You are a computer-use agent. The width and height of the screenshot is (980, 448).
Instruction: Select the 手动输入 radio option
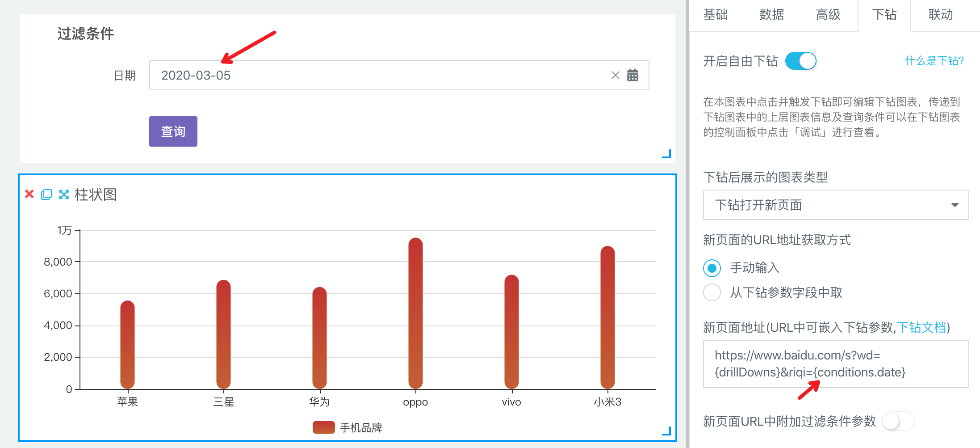point(712,268)
